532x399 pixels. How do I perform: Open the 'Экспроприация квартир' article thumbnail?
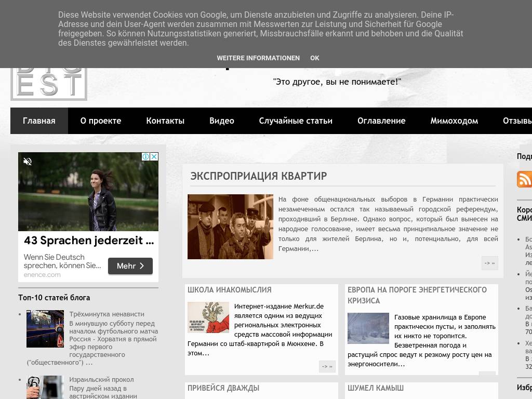pos(230,227)
